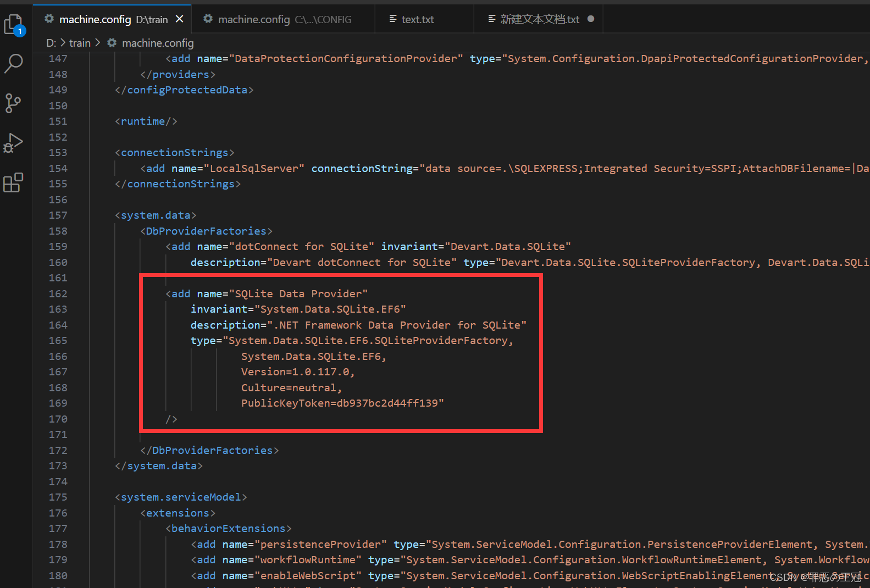Click the gear icon in the breadcrumb
Image resolution: width=870 pixels, height=588 pixels.
112,43
